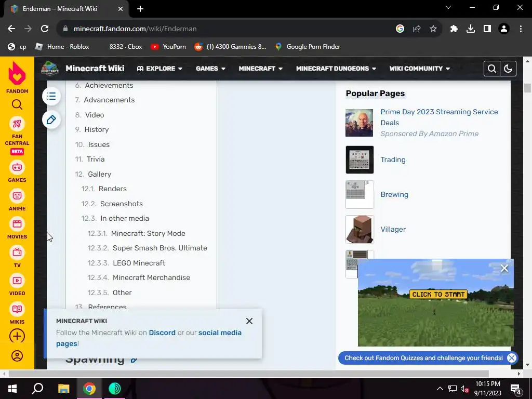The height and width of the screenshot is (399, 532).
Task: Open the Anime section in sidebar
Action: click(17, 200)
